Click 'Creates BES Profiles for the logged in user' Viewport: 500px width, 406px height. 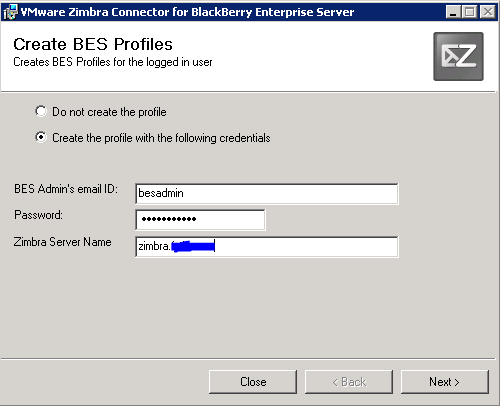[113, 62]
